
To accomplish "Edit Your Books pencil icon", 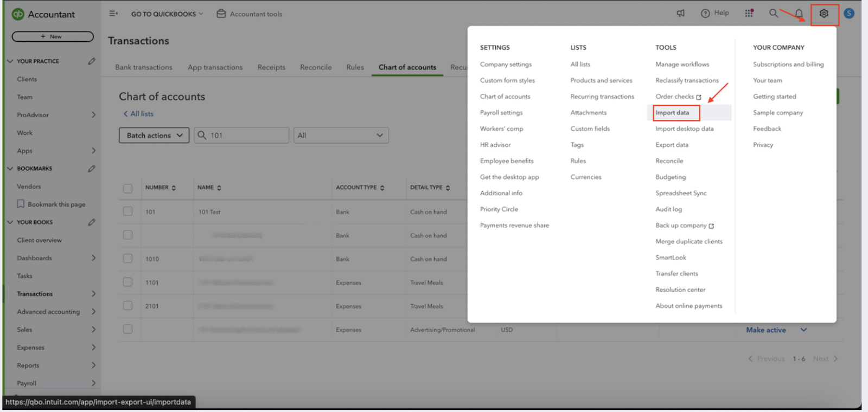I will (92, 222).
